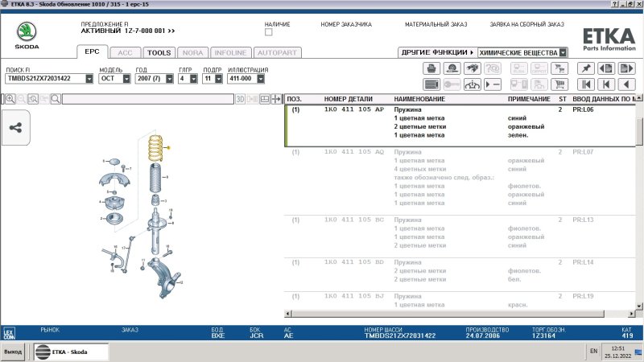This screenshot has width=644, height=362.
Task: Switch to the TOOLS tab
Action: pos(159,53)
